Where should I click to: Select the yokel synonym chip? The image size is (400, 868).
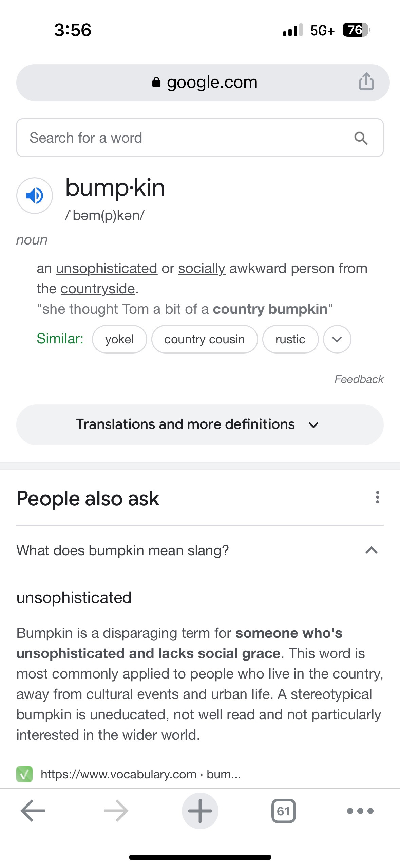(x=119, y=339)
